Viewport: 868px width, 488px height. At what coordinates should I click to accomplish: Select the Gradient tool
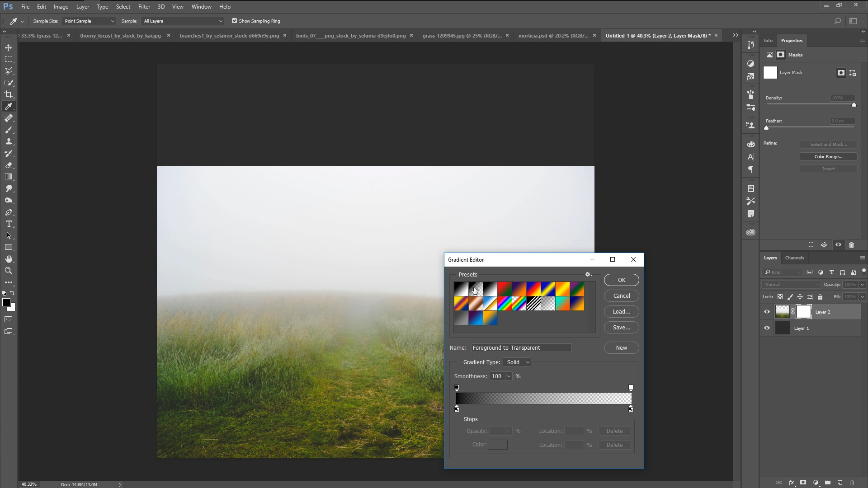click(9, 177)
